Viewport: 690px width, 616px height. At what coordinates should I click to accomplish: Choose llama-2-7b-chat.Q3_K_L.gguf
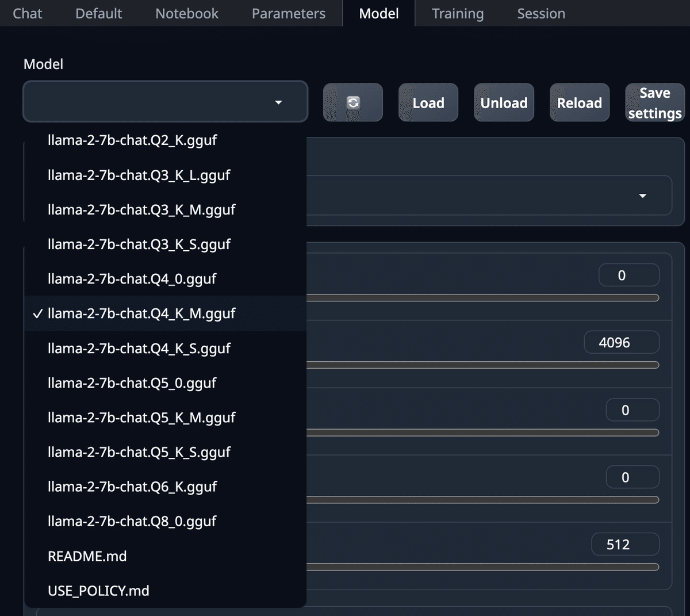tap(165, 175)
